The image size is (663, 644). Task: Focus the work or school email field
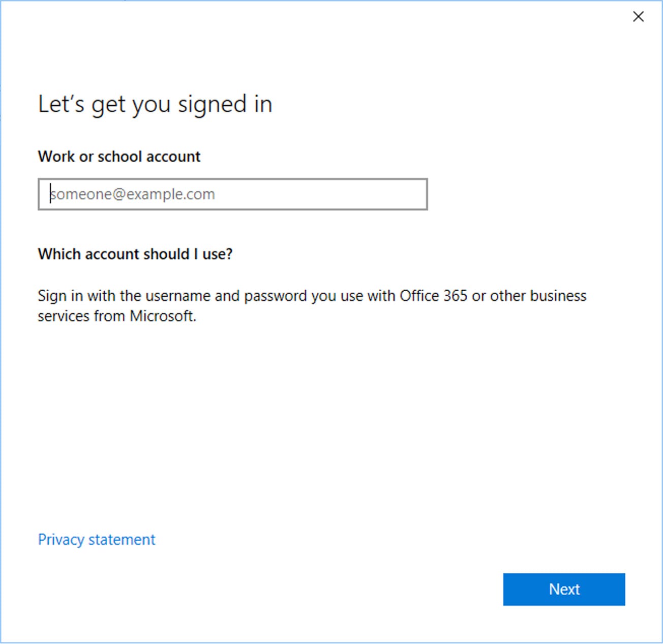(232, 194)
